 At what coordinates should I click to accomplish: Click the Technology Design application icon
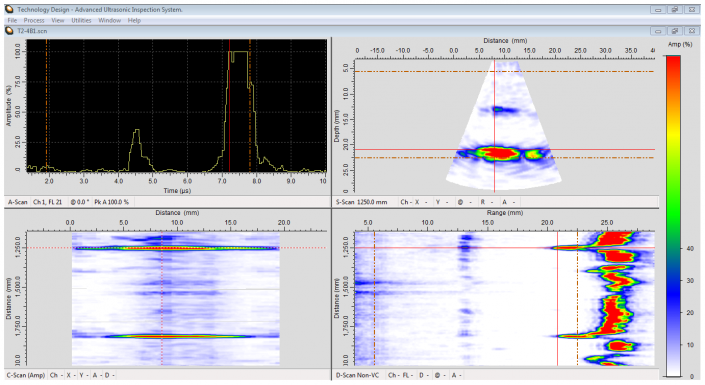tap(9, 9)
